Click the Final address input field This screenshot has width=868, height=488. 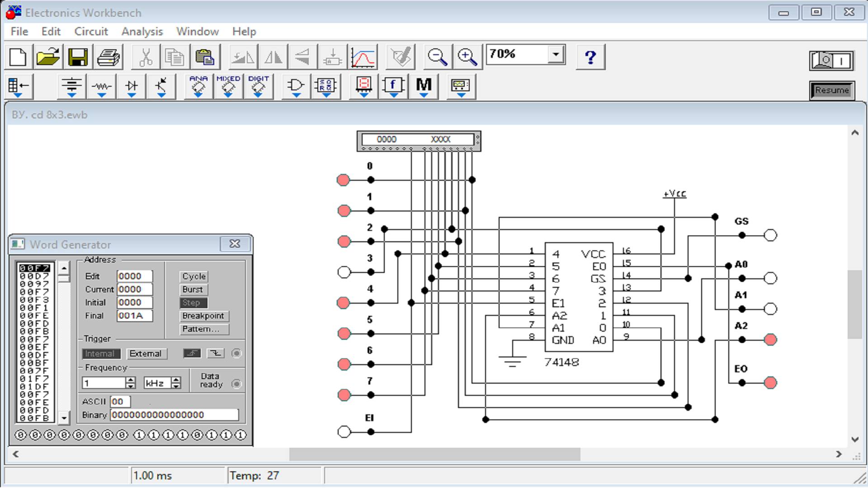(x=134, y=316)
